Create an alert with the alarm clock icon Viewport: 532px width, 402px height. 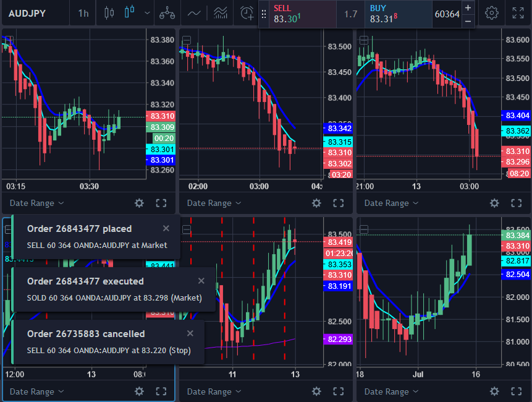click(247, 13)
